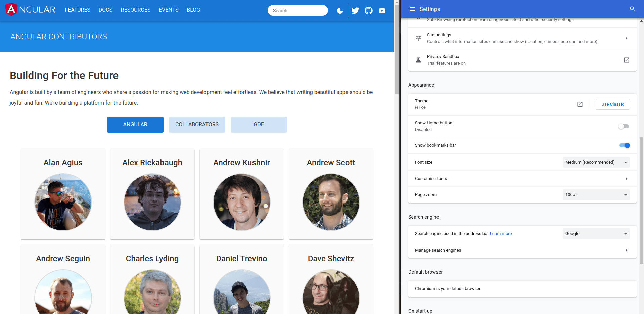This screenshot has height=314, width=644.
Task: Click the Alan Agius profile photo
Action: (63, 202)
